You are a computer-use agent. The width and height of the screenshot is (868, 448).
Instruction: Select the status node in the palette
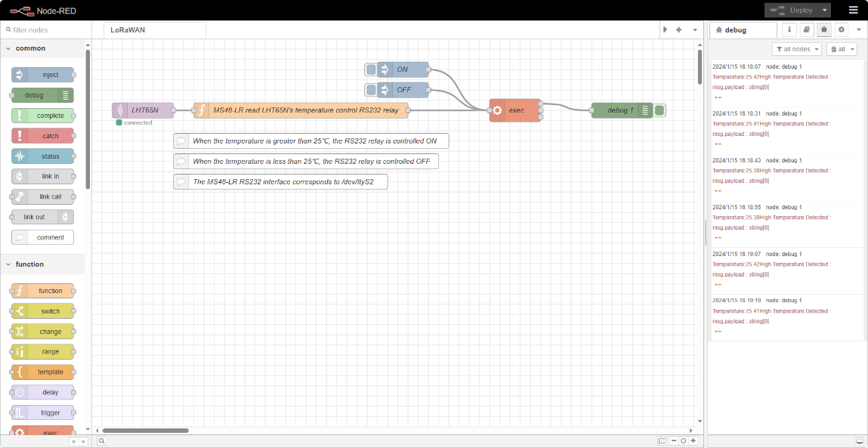(42, 156)
